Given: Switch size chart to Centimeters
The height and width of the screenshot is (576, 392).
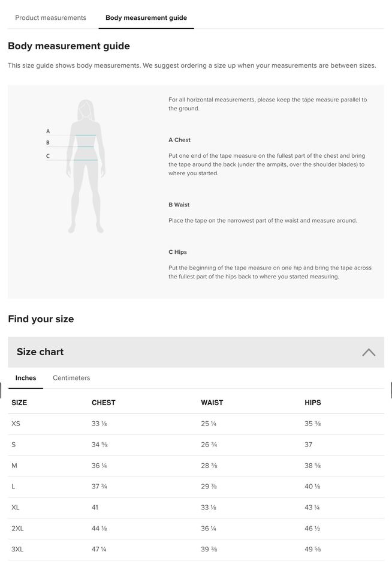Looking at the screenshot, I should coord(71,378).
